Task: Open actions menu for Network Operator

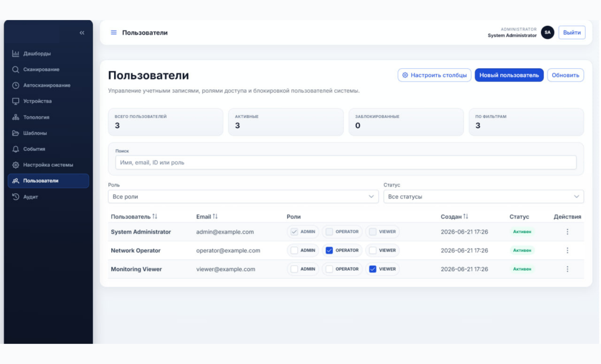Action: click(567, 250)
